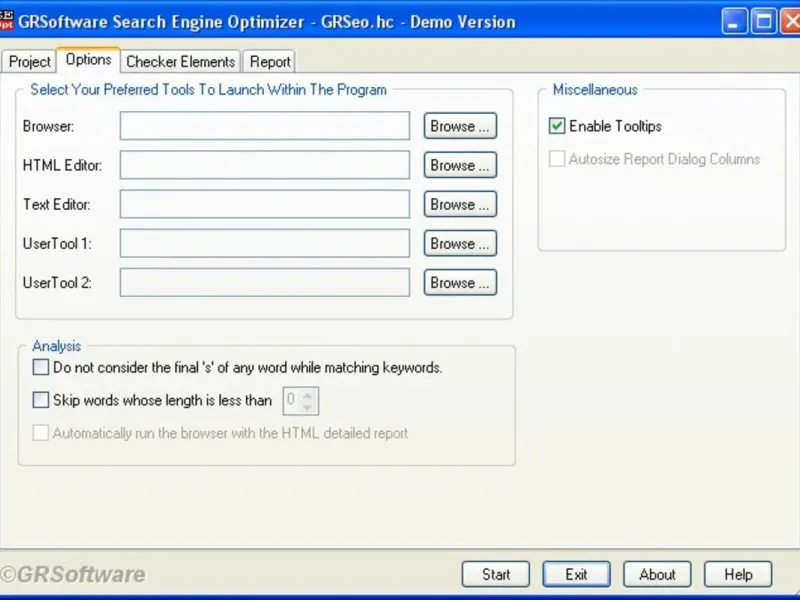Image resolution: width=800 pixels, height=600 pixels.
Task: Go to the Report tab
Action: pyautogui.click(x=269, y=62)
